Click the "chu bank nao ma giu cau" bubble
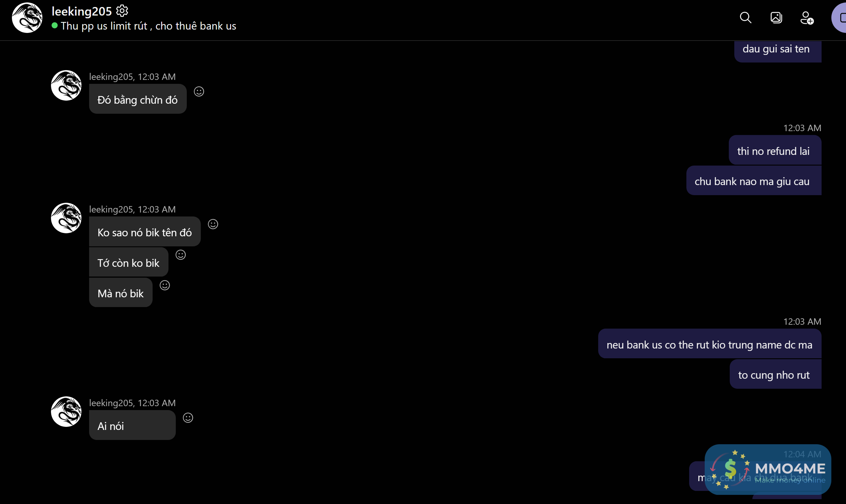 click(x=752, y=181)
